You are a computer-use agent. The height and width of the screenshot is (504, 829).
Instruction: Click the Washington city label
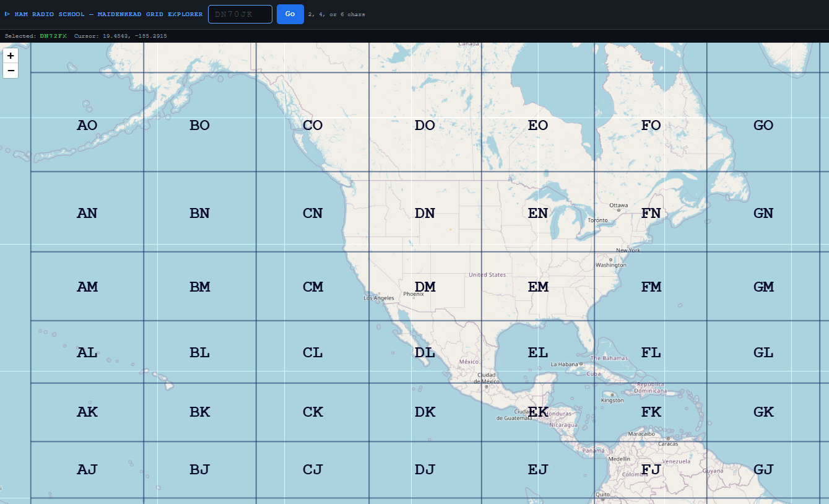pyautogui.click(x=611, y=265)
